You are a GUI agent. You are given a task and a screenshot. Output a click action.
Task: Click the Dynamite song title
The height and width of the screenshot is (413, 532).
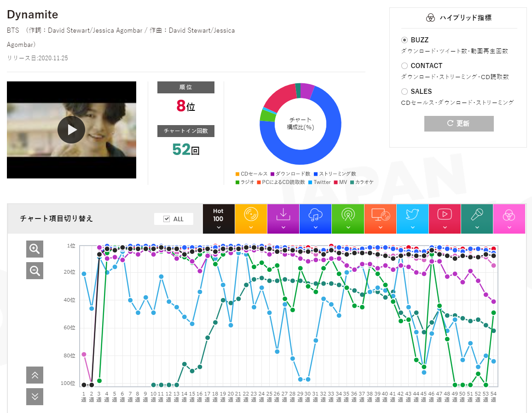coord(33,15)
